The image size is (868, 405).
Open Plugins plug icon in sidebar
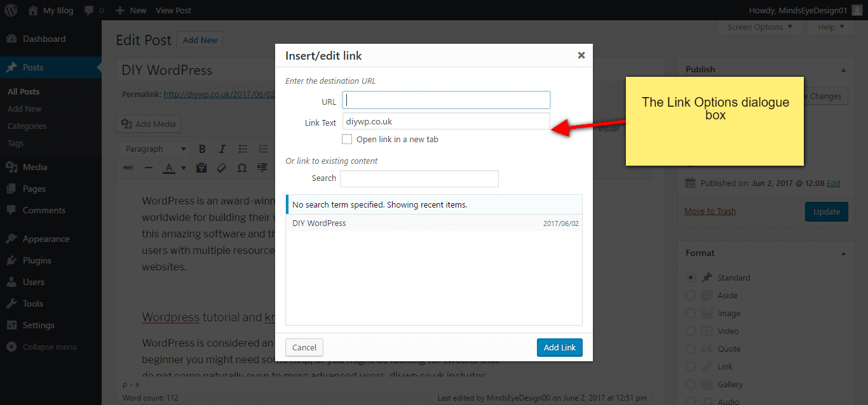tap(11, 260)
